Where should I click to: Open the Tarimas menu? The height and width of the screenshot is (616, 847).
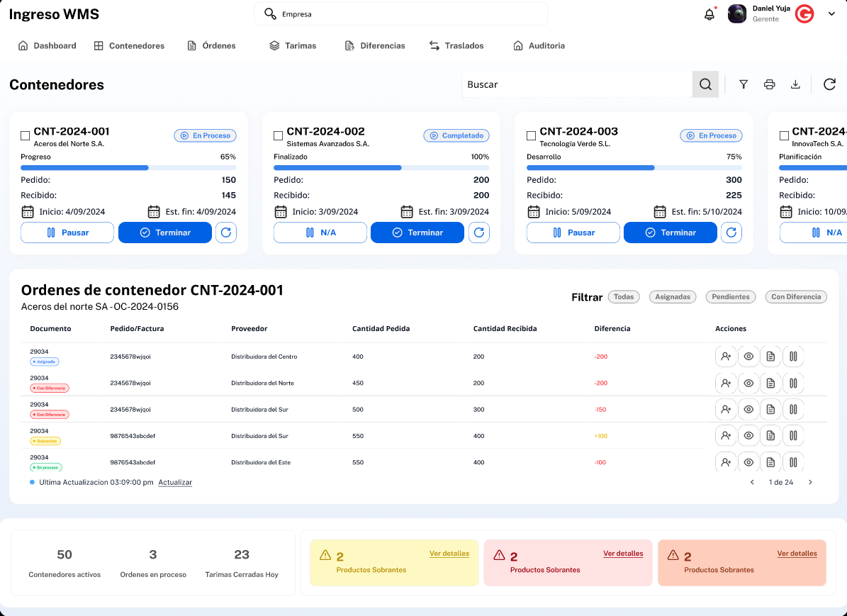pyautogui.click(x=293, y=45)
